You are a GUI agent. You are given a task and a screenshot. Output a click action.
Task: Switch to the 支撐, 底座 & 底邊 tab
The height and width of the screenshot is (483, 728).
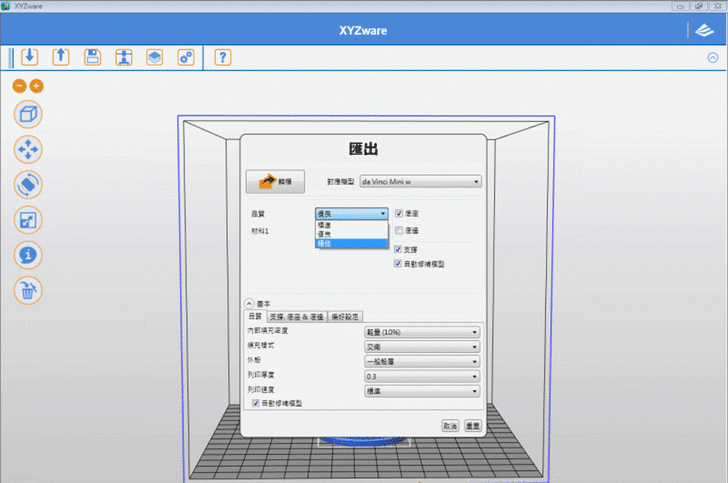[x=295, y=316]
